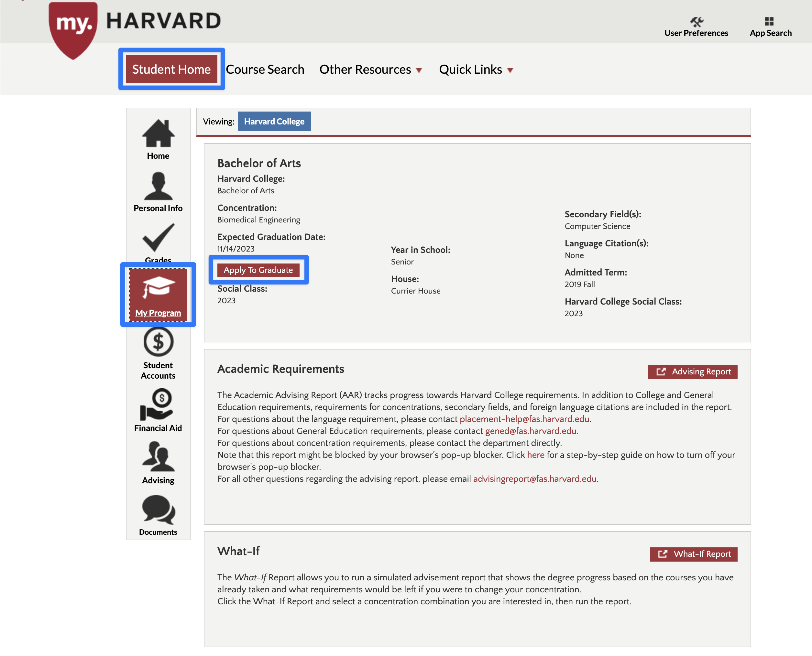Launch the What-If Report button
The width and height of the screenshot is (812, 656).
[693, 554]
